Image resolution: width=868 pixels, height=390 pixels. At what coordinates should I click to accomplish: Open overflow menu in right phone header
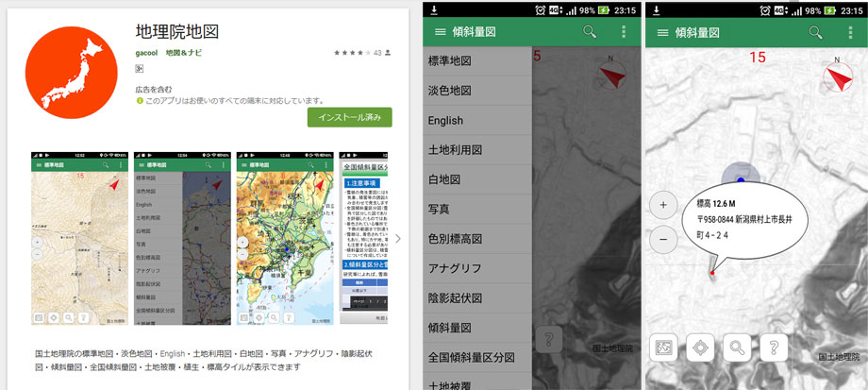(851, 31)
